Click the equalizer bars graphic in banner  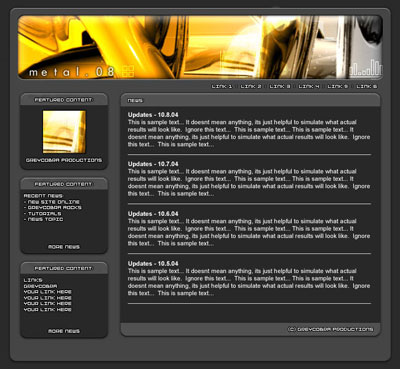[x=365, y=67]
